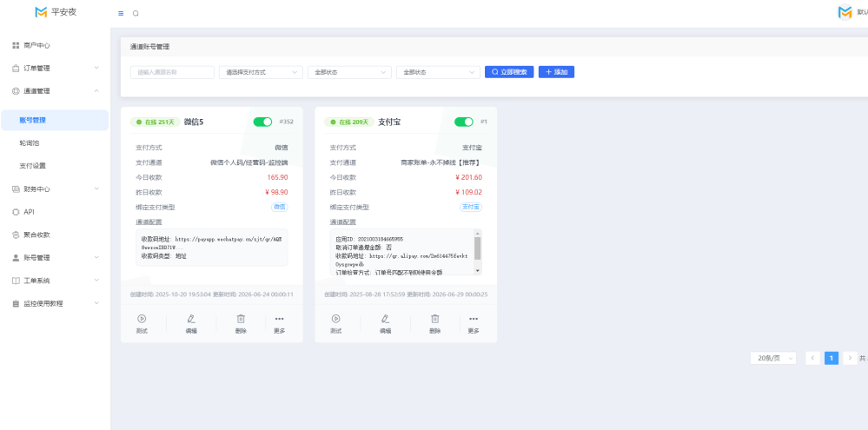
Task: Go to next page arrow
Action: [x=851, y=358]
